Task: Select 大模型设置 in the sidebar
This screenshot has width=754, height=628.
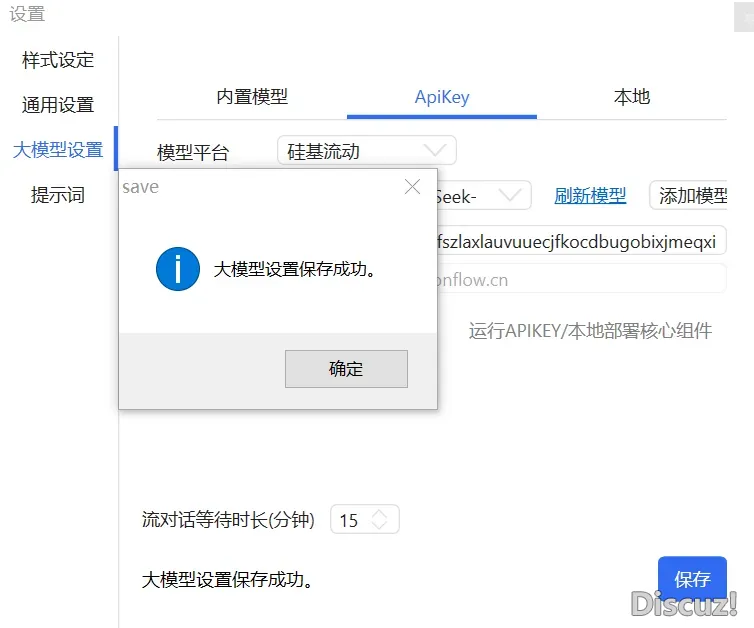Action: (x=58, y=150)
